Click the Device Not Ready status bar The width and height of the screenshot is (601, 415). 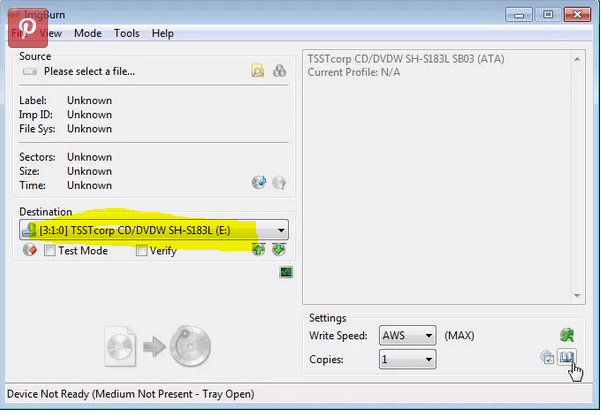coord(130,394)
